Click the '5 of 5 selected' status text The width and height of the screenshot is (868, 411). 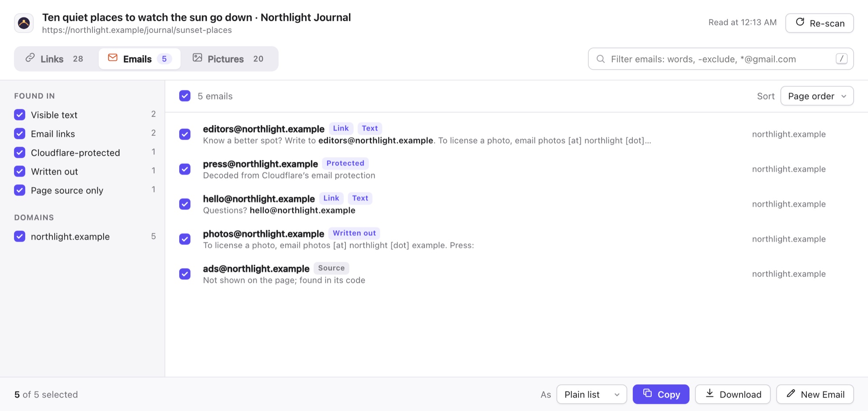pos(46,395)
